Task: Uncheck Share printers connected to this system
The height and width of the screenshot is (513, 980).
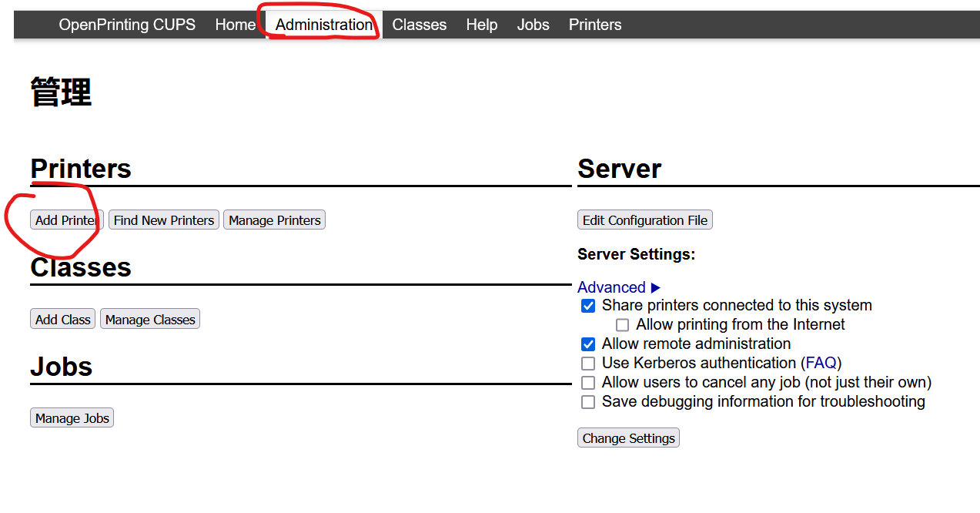Action: click(x=588, y=306)
